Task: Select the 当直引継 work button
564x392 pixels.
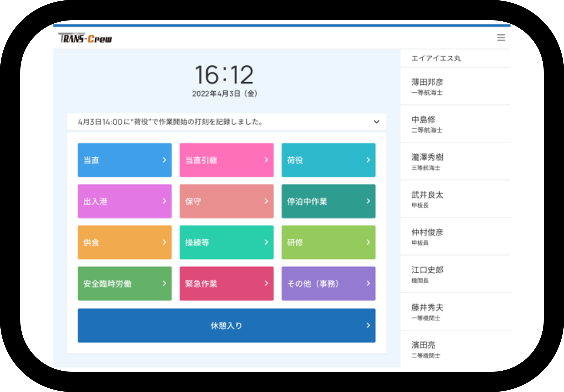Action: click(227, 160)
